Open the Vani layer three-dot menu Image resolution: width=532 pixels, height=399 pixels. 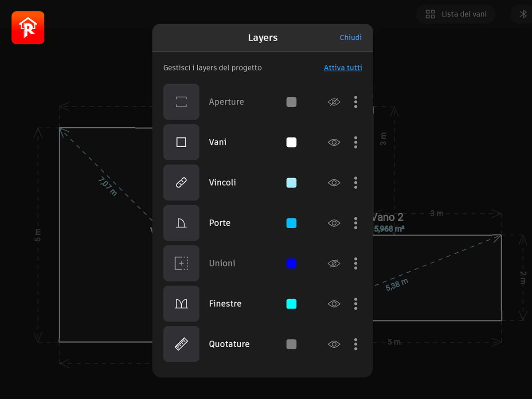[356, 142]
